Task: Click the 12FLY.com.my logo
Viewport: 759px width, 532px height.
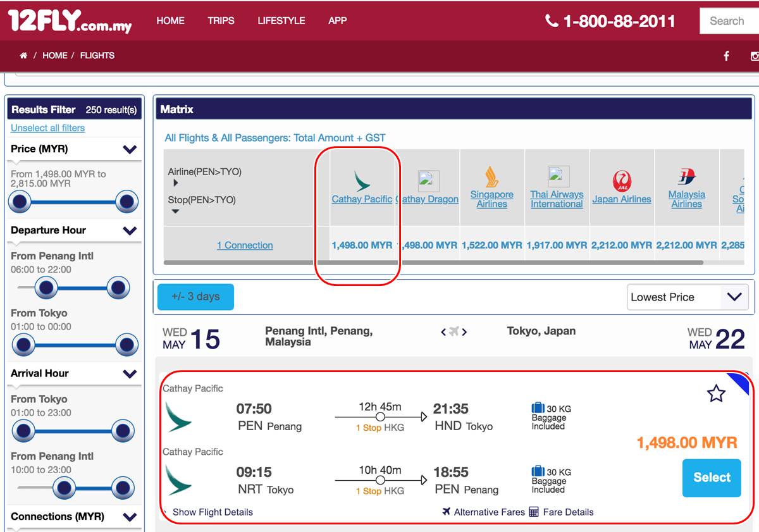Action: [70, 21]
